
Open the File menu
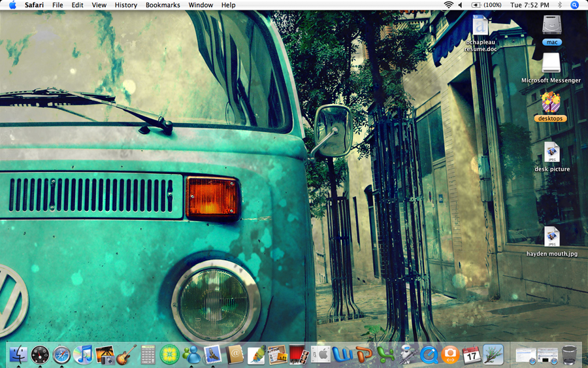coord(57,5)
